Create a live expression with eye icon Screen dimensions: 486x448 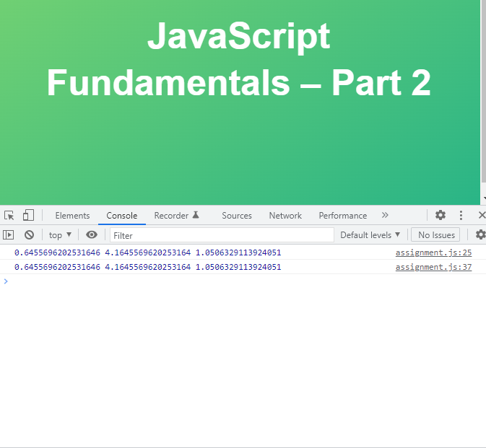[x=92, y=235]
